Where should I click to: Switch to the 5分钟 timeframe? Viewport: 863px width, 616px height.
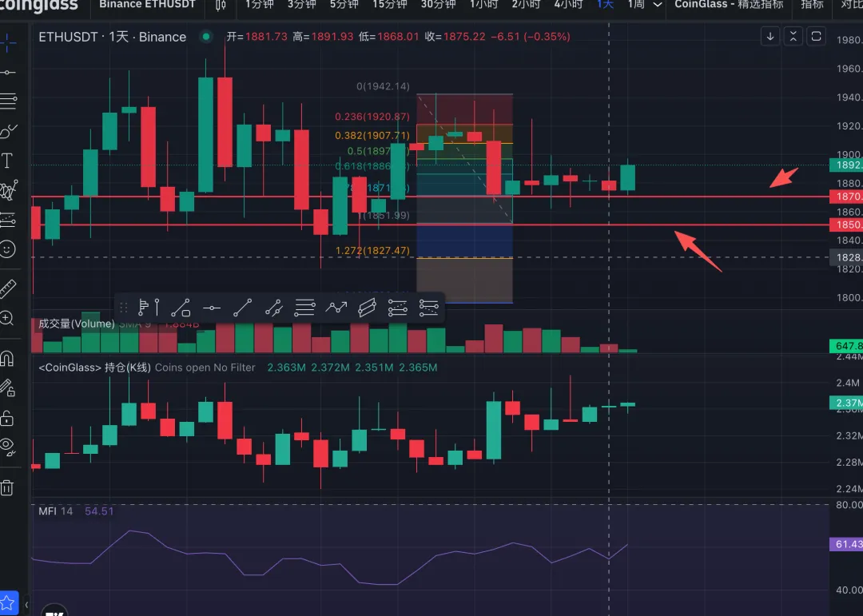pos(344,5)
